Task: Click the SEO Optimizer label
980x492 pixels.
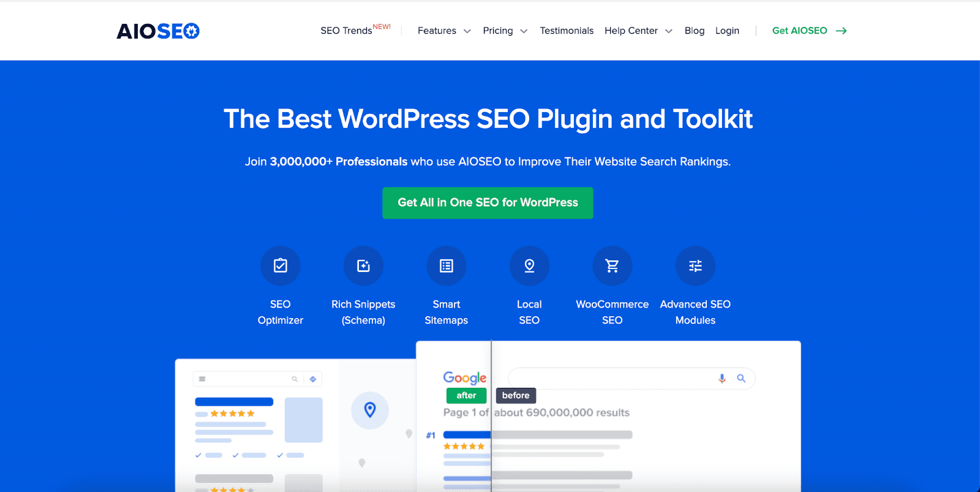Action: (281, 312)
